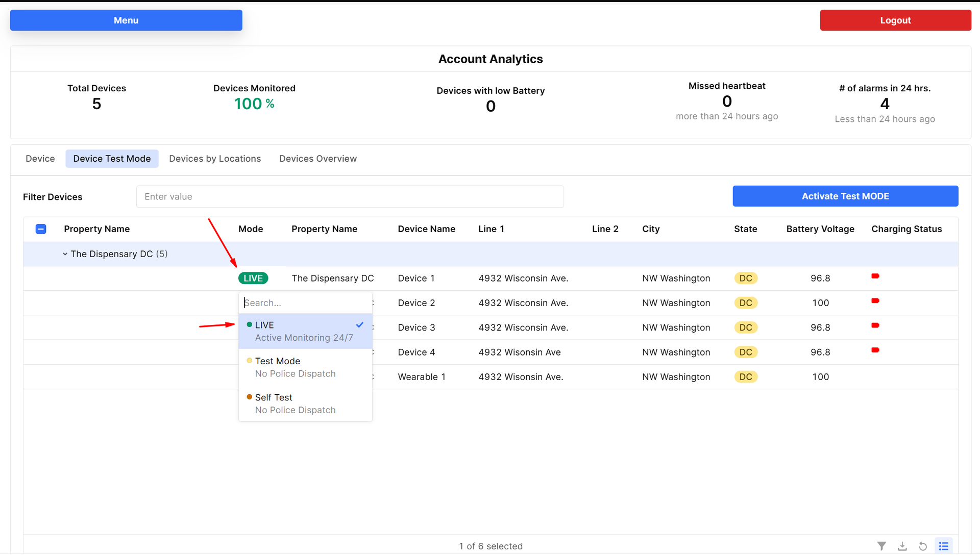Click the list view icon
The height and width of the screenshot is (555, 980).
click(943, 546)
